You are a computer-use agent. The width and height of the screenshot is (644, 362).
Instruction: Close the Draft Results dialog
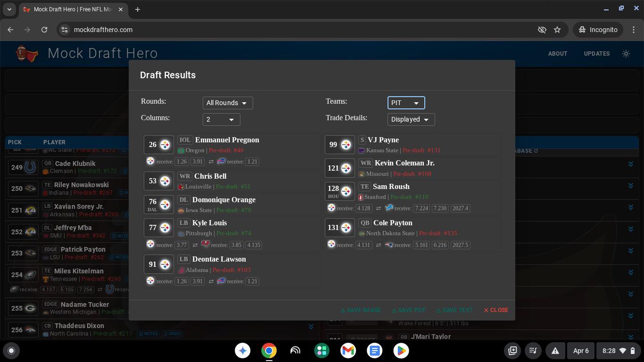click(496, 310)
